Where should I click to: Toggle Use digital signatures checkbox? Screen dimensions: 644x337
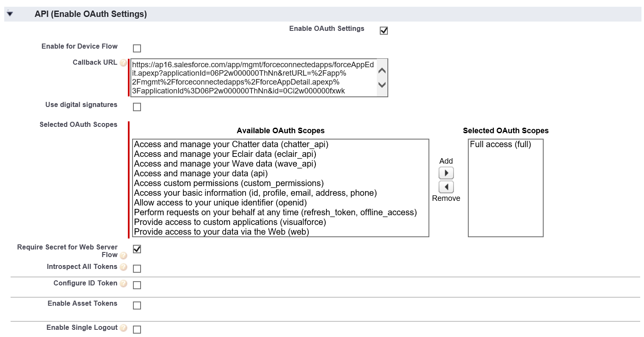pyautogui.click(x=137, y=107)
